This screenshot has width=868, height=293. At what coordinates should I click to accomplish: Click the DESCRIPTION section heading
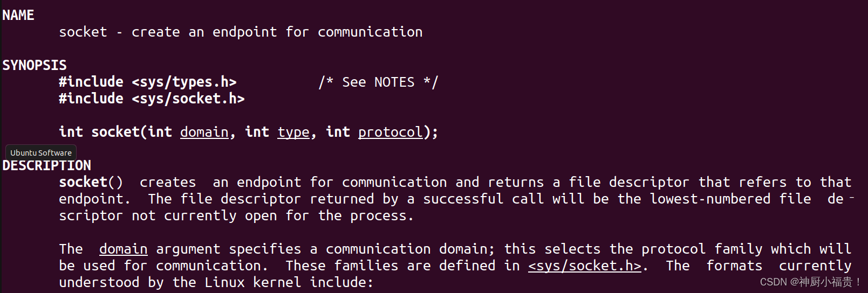[47, 165]
